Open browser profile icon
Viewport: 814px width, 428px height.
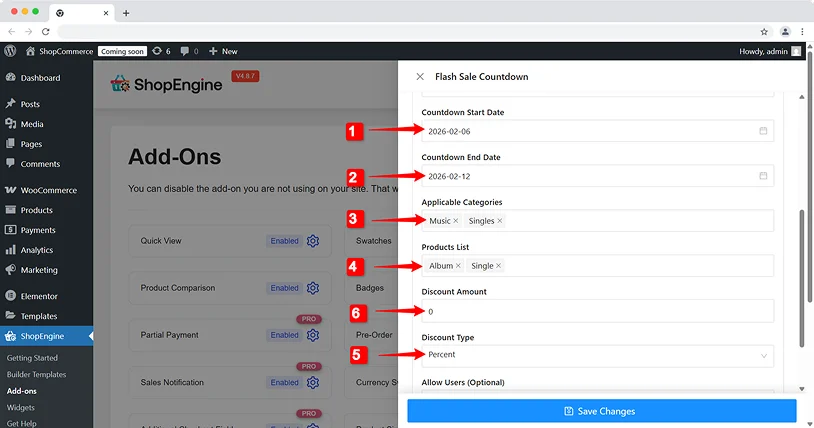click(785, 32)
